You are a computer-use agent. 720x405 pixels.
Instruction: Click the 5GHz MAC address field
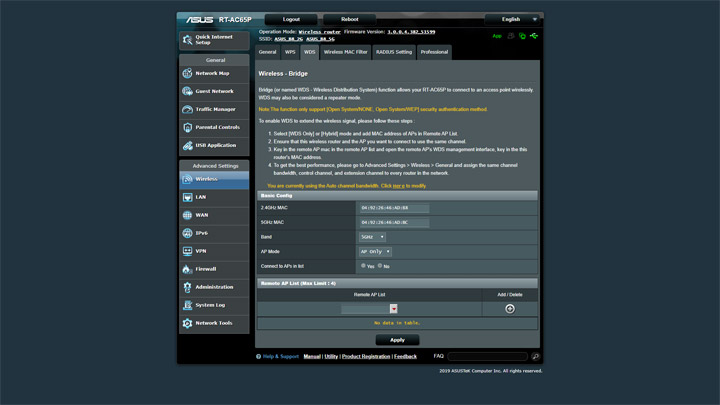(x=394, y=223)
